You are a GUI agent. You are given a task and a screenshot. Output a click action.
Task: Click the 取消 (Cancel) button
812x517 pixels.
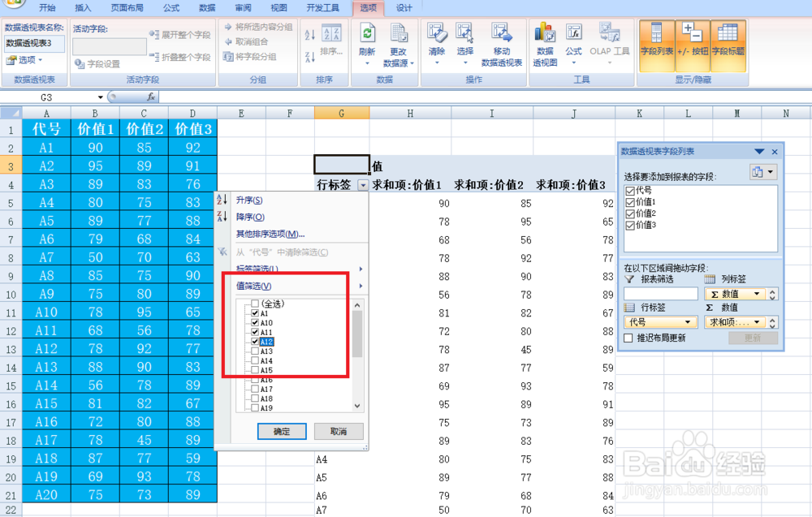339,431
